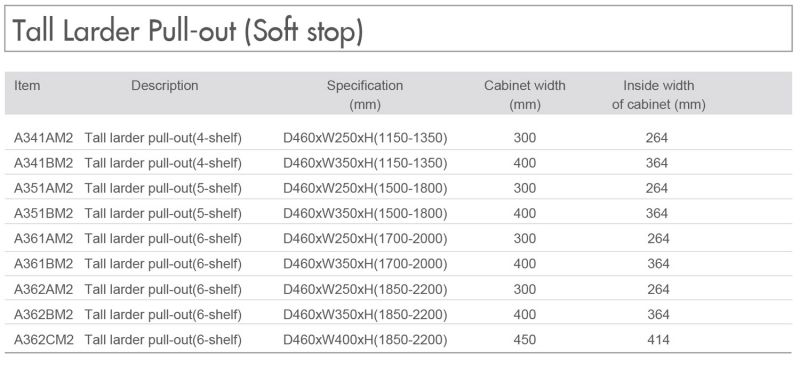Click the Tall Larder Pull-out title
Image resolution: width=800 pixels, height=369 pixels.
pyautogui.click(x=187, y=31)
